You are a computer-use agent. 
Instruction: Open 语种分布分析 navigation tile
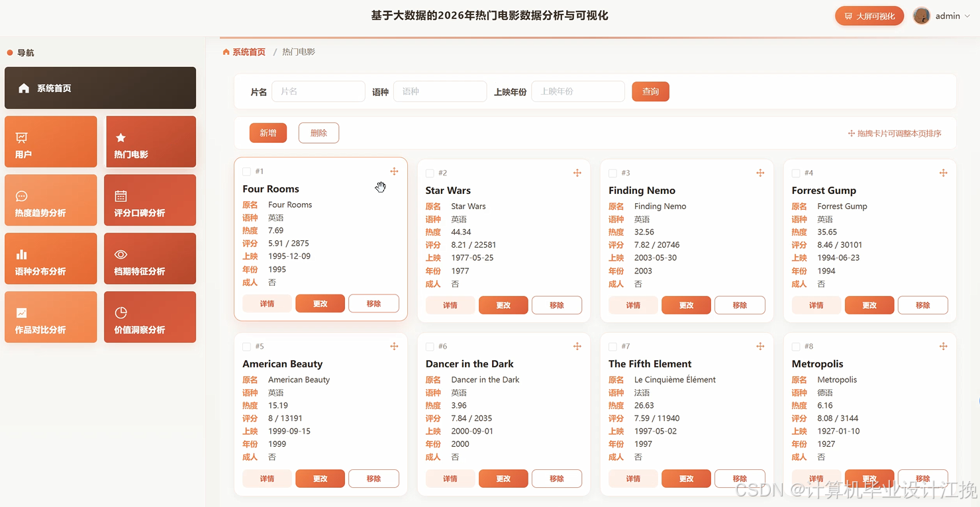(x=51, y=259)
